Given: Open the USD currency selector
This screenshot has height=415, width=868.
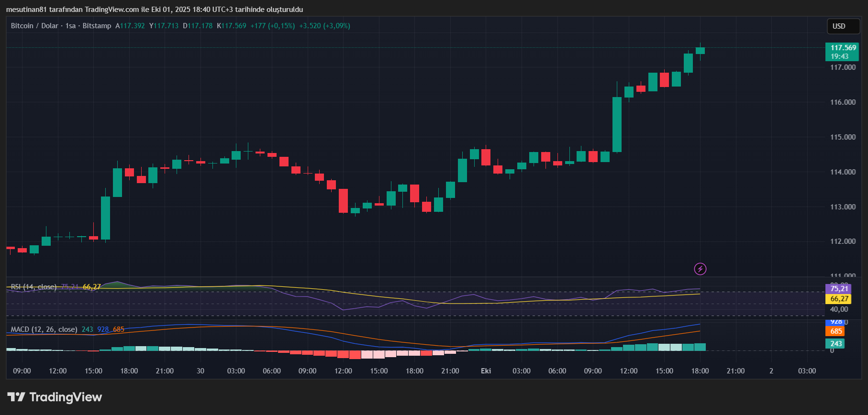Looking at the screenshot, I should tap(843, 26).
